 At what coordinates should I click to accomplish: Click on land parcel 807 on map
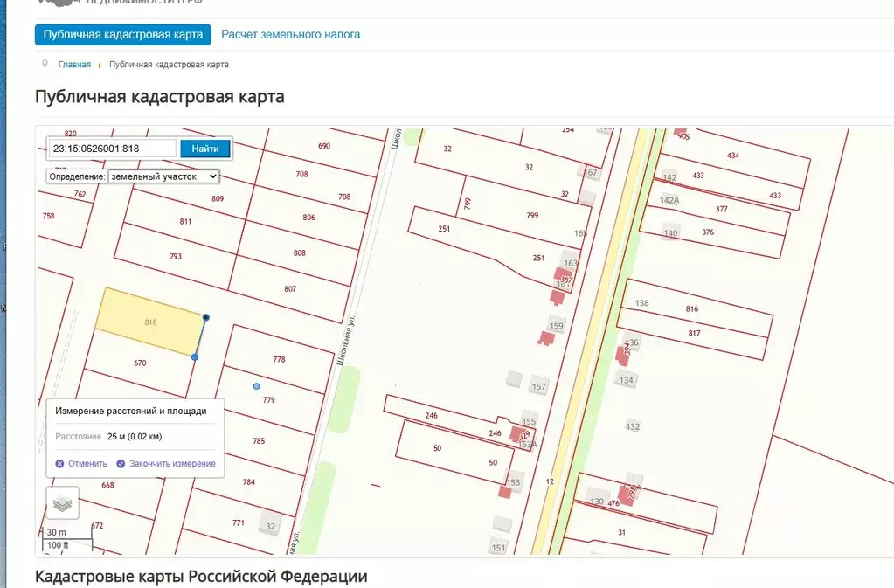(x=290, y=289)
